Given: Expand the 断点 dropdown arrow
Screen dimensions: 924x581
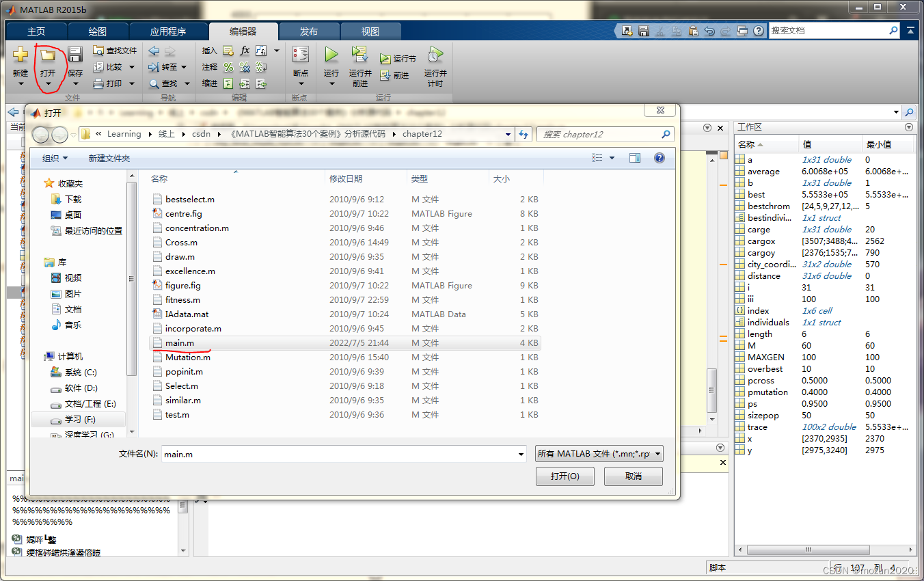Looking at the screenshot, I should pos(301,84).
